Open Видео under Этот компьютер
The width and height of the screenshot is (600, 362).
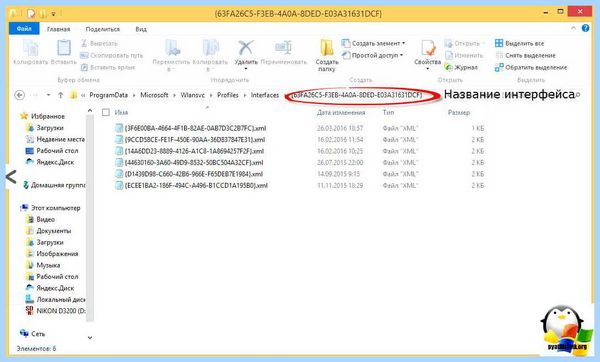point(40,219)
